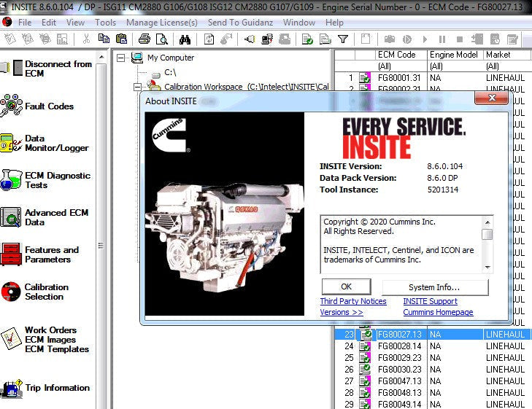Open the Edit menu
This screenshot has height=409, width=532.
click(49, 23)
